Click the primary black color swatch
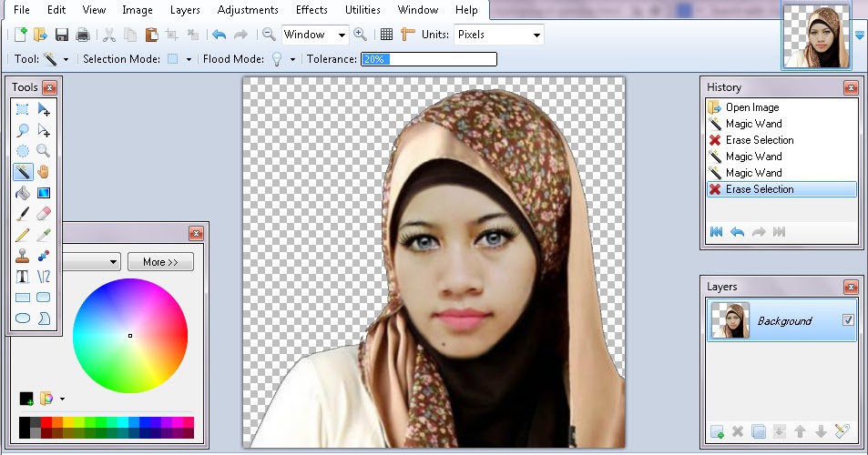Image resolution: width=868 pixels, height=455 pixels. pos(26,398)
